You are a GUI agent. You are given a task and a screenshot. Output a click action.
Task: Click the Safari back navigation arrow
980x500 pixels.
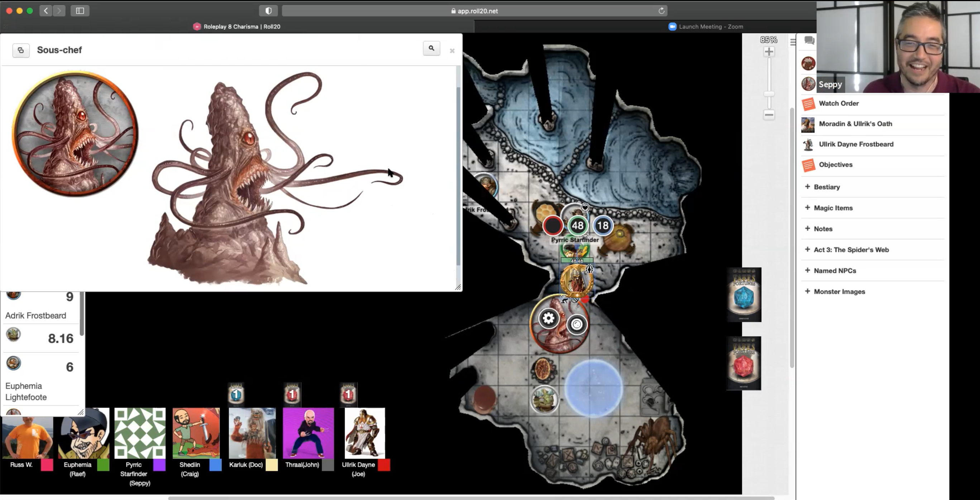point(46,11)
